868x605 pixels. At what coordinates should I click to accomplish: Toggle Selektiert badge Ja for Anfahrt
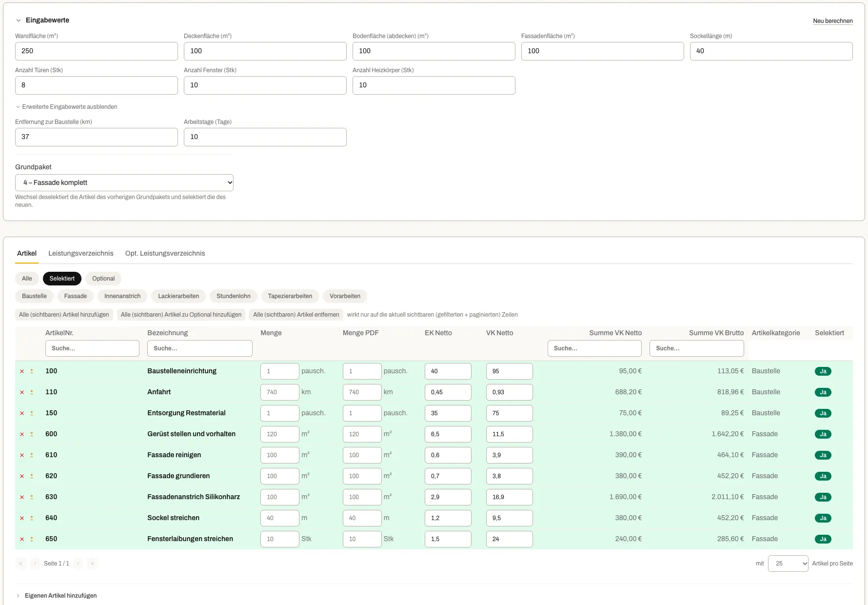coord(823,392)
